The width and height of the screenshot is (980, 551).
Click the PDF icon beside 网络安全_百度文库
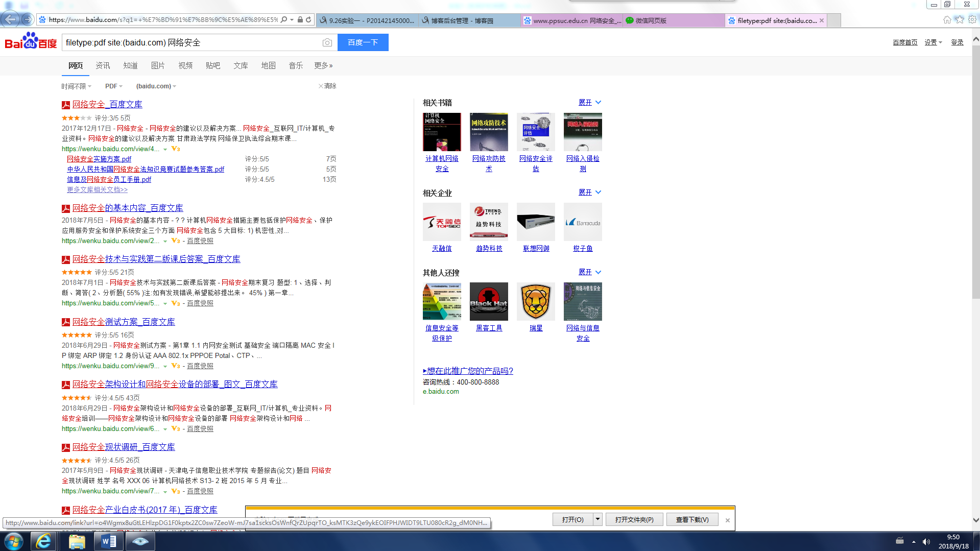(x=66, y=105)
